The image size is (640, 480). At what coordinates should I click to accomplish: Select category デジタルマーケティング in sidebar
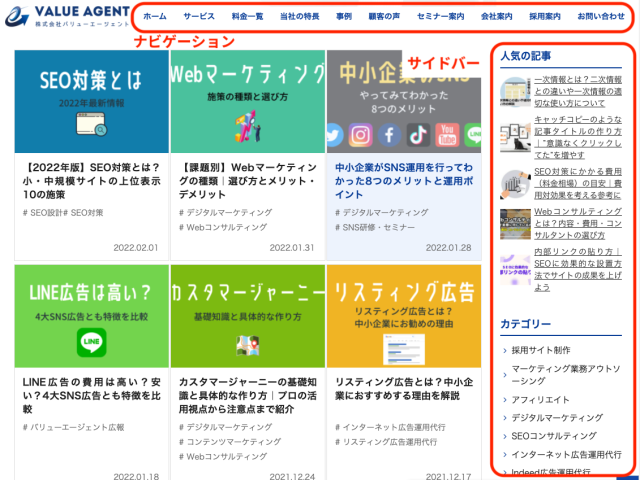coord(557,418)
